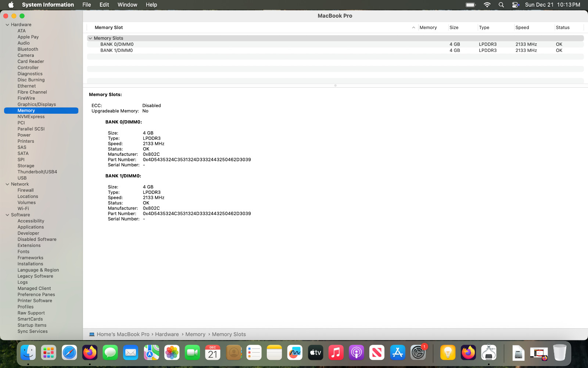Open Spotlight search in menu bar
This screenshot has width=588, height=368.
(501, 5)
